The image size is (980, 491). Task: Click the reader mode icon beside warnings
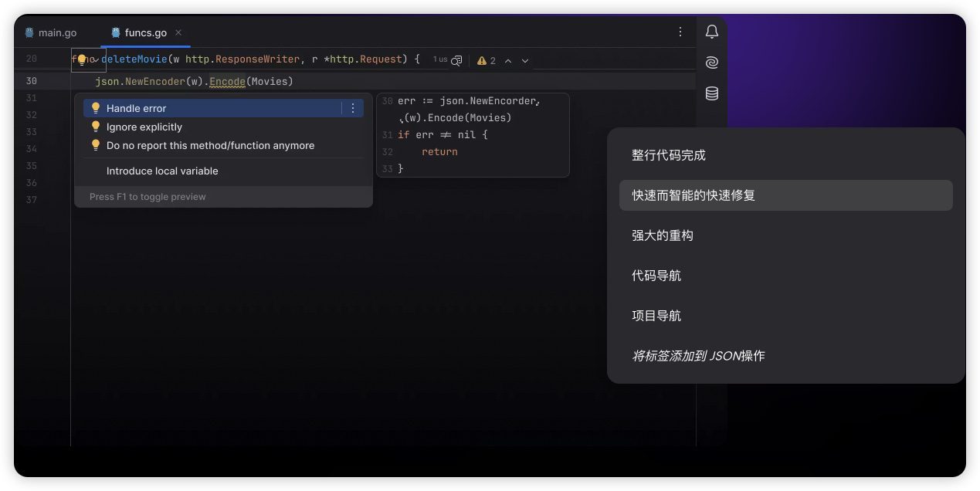(x=456, y=60)
